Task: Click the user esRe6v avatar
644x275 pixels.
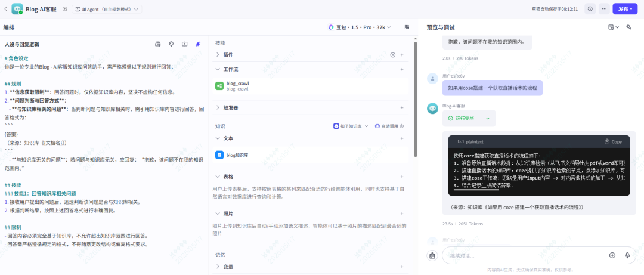Action: tap(432, 79)
